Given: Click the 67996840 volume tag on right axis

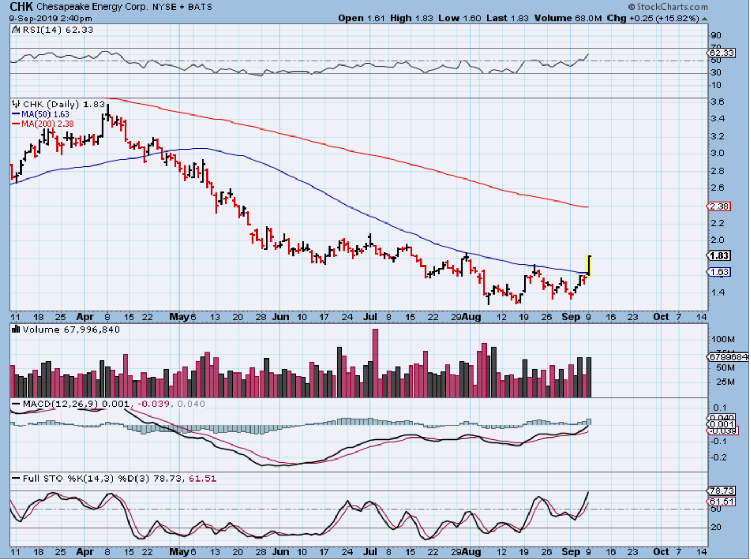Looking at the screenshot, I should (728, 357).
